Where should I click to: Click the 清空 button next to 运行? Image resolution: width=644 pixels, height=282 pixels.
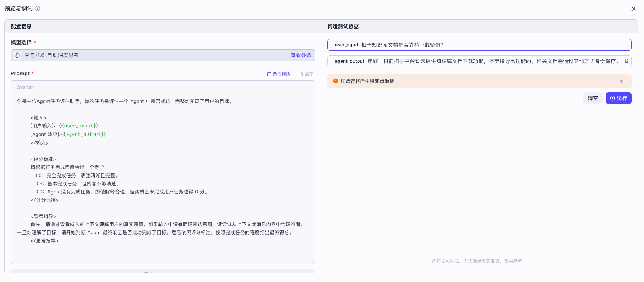tap(593, 98)
